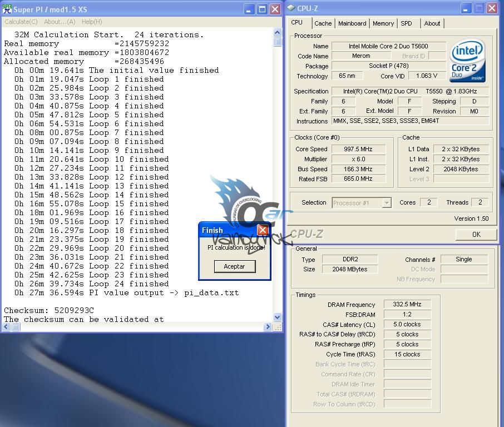Viewport: 504px width, 427px height.
Task: Minimize the Super PI window
Action: coord(249,9)
